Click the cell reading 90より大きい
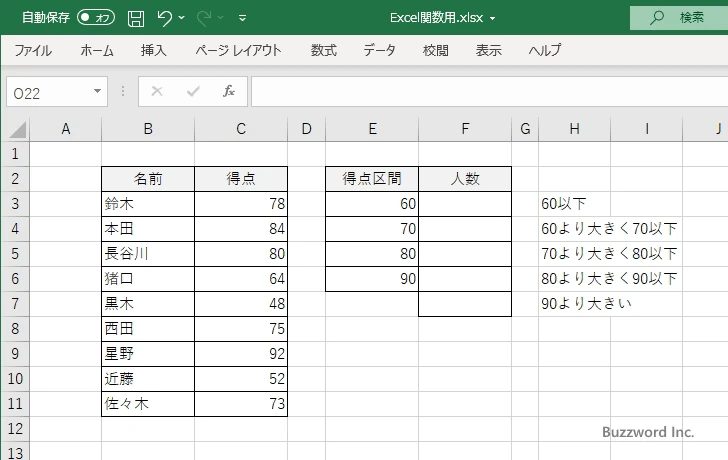Screen dimensions: 728x460 [x=586, y=304]
